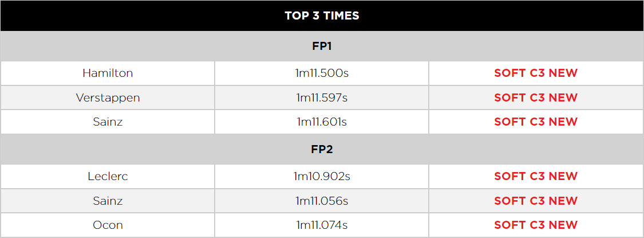
Task: Select the FP2 section heading
Action: pos(322,149)
